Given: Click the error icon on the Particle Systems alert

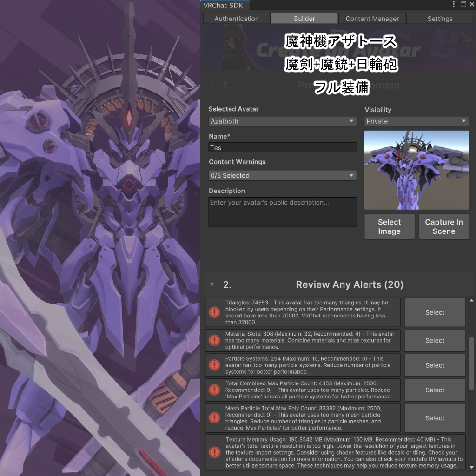Looking at the screenshot, I should [x=214, y=365].
